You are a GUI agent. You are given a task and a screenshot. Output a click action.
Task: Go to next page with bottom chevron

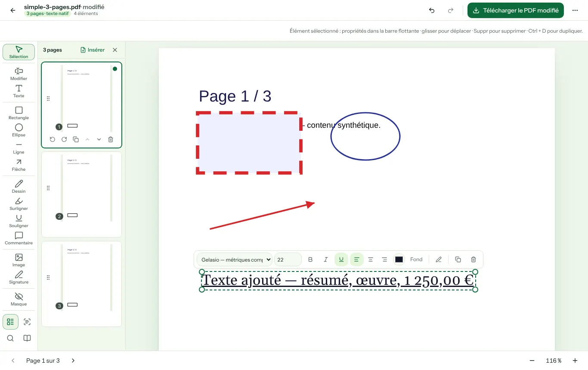73,361
